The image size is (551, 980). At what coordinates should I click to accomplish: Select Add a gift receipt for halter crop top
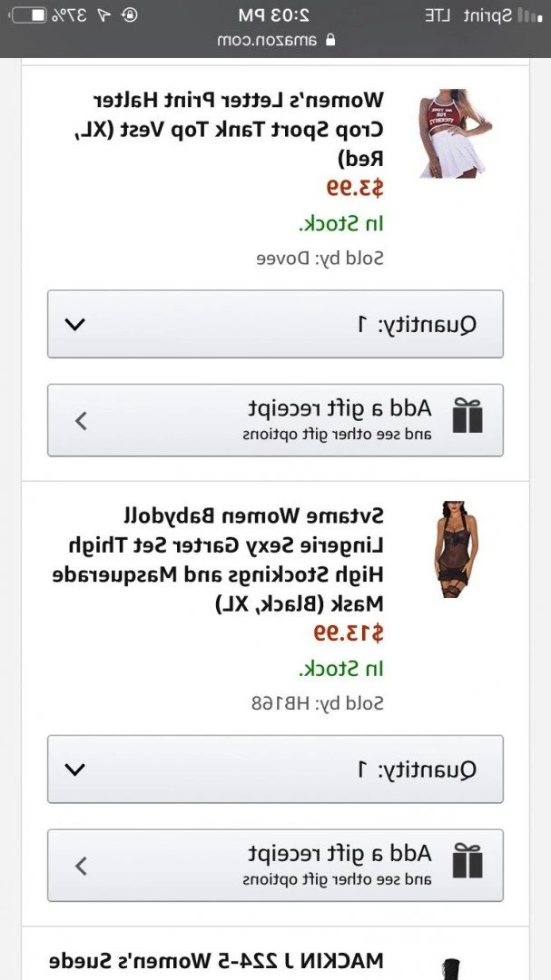point(340,408)
